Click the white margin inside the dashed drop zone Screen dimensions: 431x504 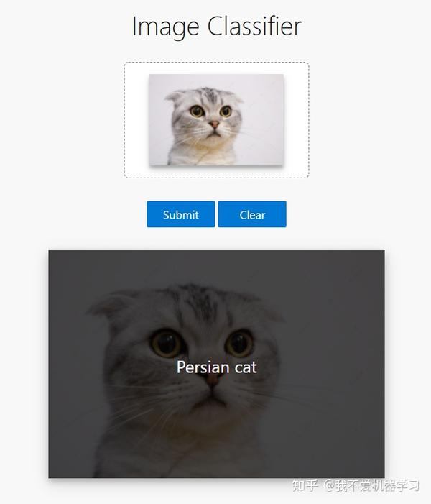(136, 120)
